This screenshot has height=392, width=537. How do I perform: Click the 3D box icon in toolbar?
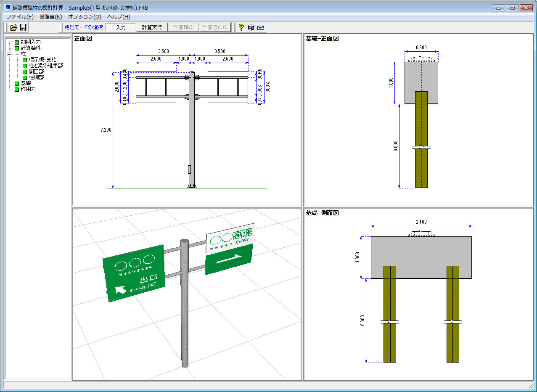tap(251, 27)
